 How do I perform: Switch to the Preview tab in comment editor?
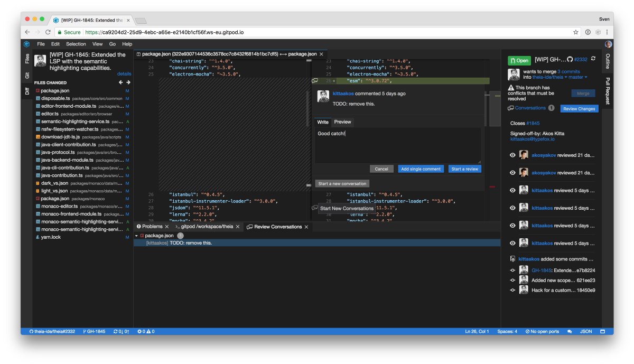click(342, 122)
